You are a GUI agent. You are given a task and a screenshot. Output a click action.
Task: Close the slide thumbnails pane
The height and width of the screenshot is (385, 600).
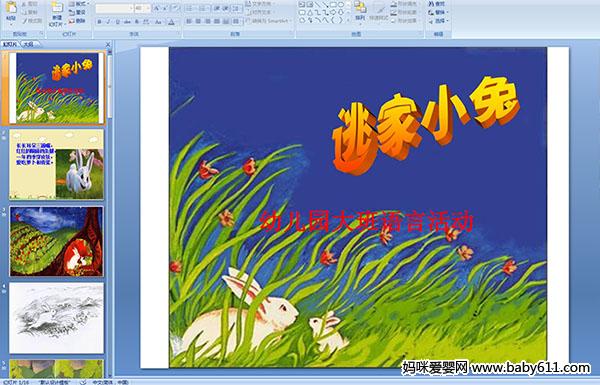click(108, 44)
